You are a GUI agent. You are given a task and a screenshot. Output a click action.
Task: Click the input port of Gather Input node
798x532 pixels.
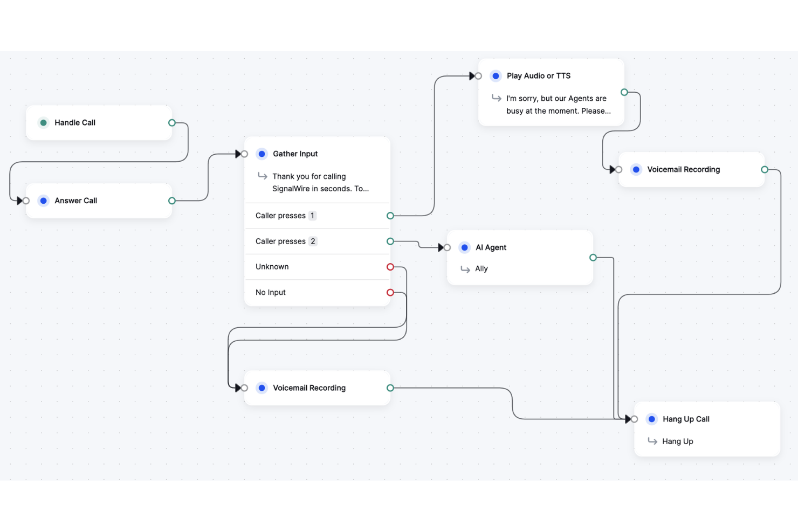[244, 154]
